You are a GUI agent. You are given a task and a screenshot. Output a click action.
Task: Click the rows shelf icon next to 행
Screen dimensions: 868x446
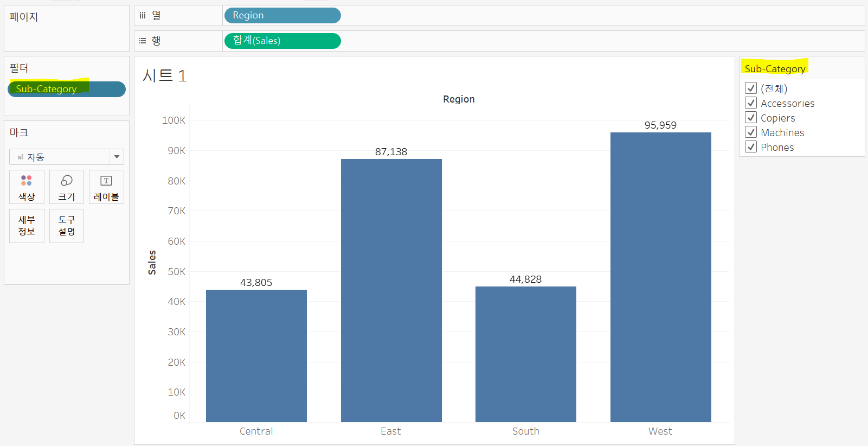[143, 41]
